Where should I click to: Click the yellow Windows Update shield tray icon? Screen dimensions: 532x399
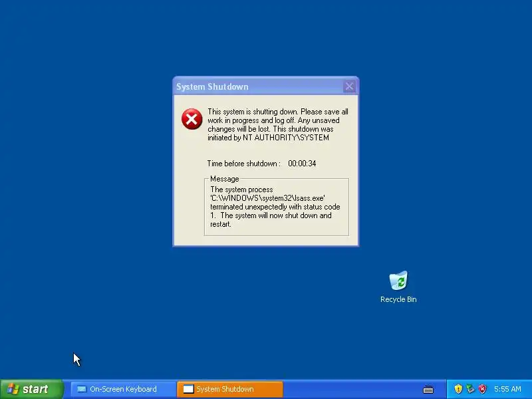point(458,389)
